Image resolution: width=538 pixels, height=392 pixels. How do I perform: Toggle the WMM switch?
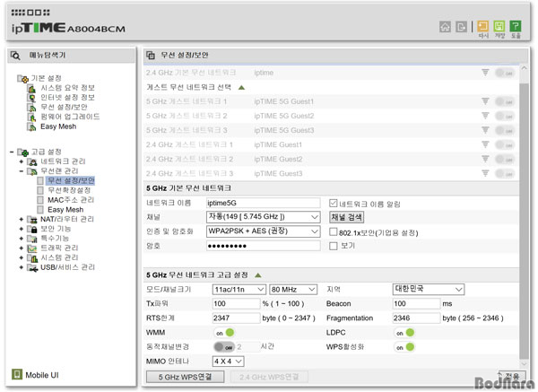224,333
